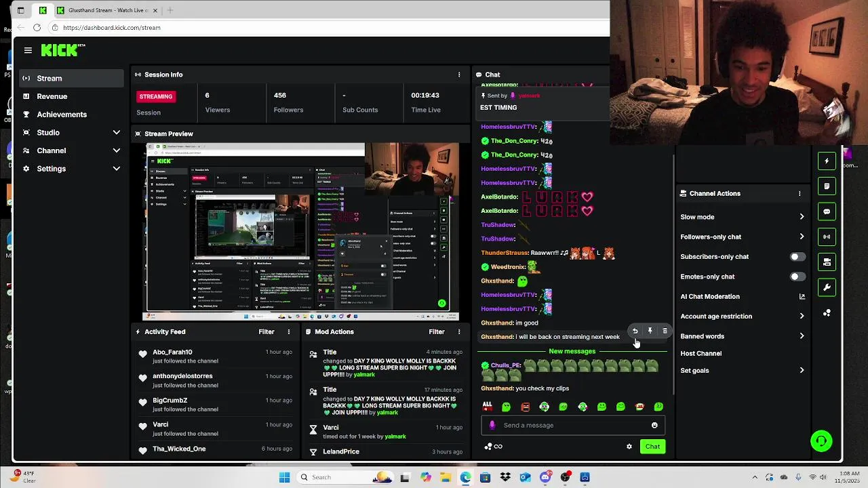Viewport: 868px width, 488px height.
Task: Expand Set goals options
Action: click(802, 370)
